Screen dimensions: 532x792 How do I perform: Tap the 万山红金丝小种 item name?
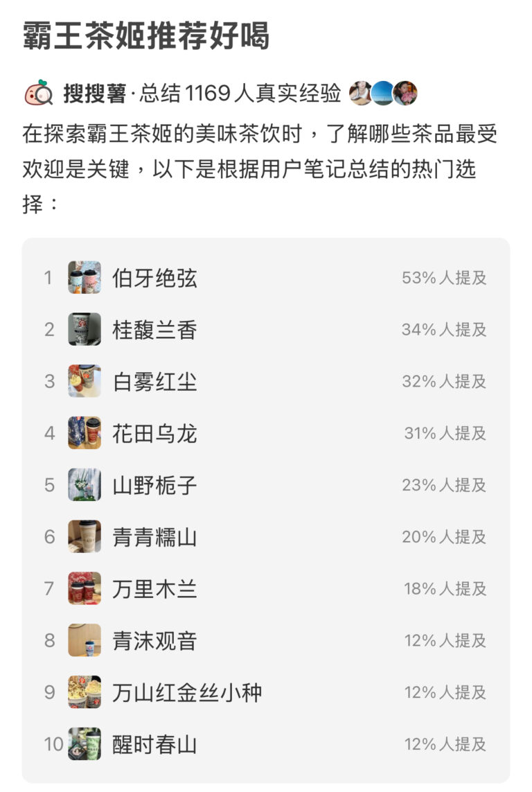(x=187, y=692)
